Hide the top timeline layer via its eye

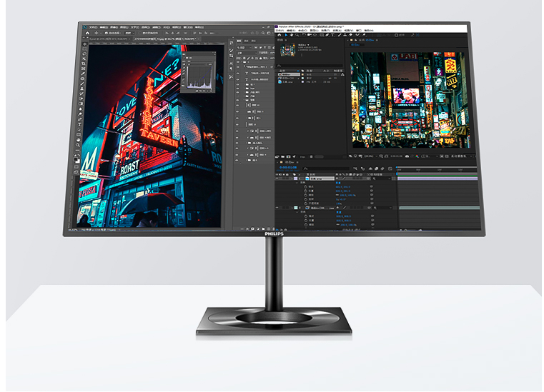click(277, 179)
